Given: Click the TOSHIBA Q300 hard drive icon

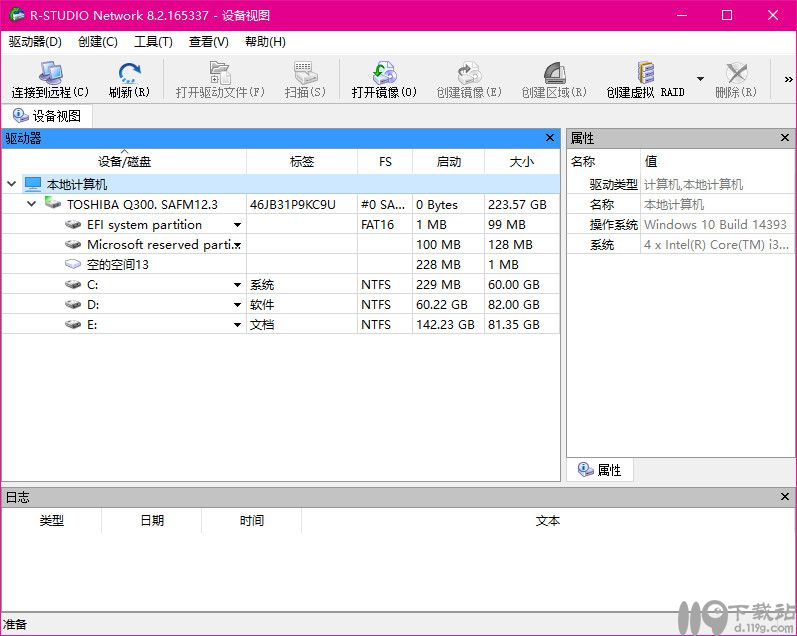Looking at the screenshot, I should coord(53,203).
